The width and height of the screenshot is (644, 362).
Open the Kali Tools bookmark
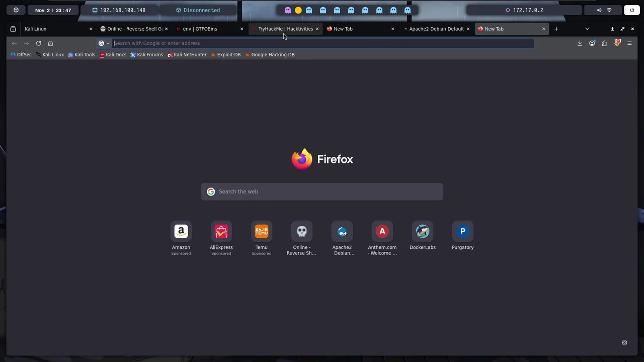(x=82, y=55)
